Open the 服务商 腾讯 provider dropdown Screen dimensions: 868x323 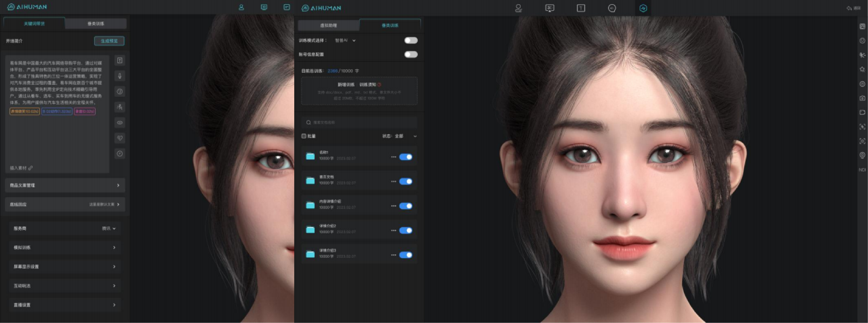click(109, 228)
